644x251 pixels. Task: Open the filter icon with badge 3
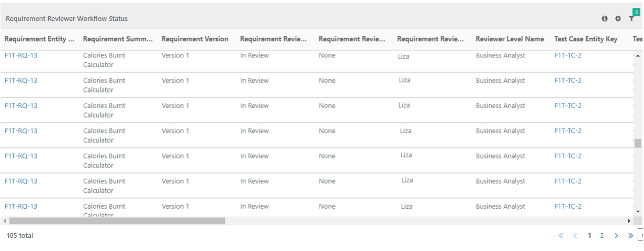tap(632, 18)
